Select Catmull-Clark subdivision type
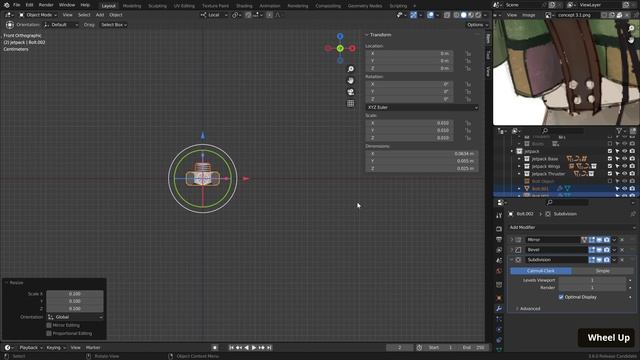640x360 pixels. pyautogui.click(x=541, y=271)
